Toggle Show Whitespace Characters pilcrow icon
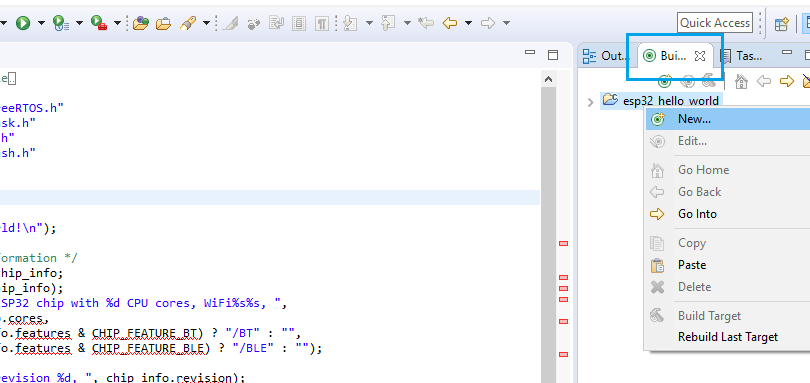 click(322, 23)
